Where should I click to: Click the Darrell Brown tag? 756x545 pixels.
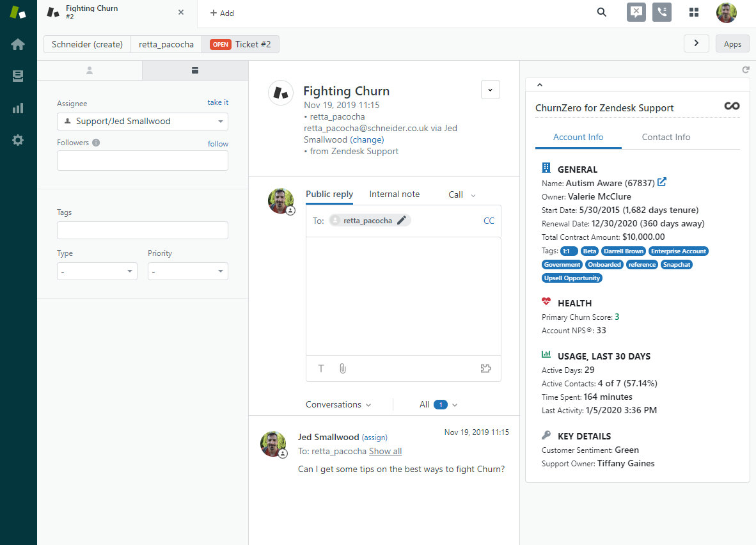pyautogui.click(x=624, y=251)
